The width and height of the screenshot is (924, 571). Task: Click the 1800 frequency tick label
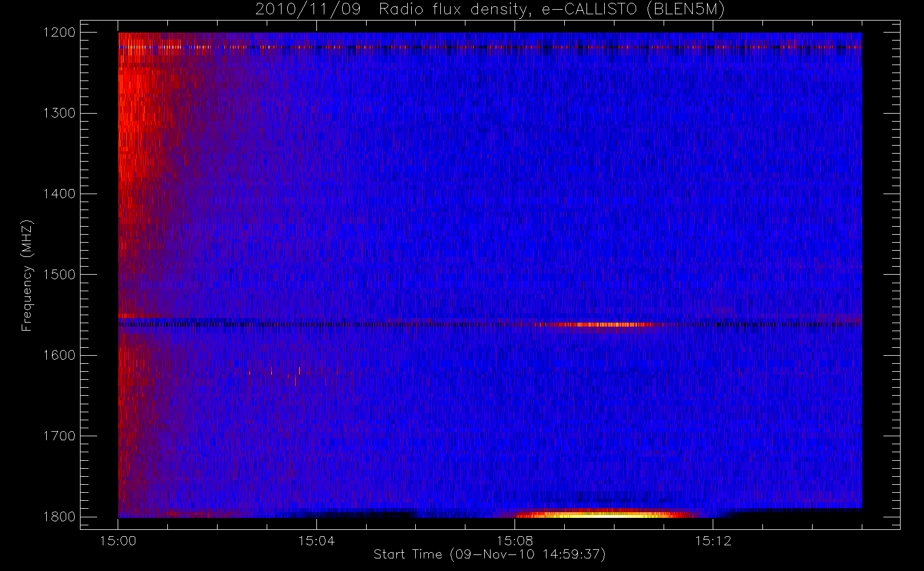(x=59, y=517)
